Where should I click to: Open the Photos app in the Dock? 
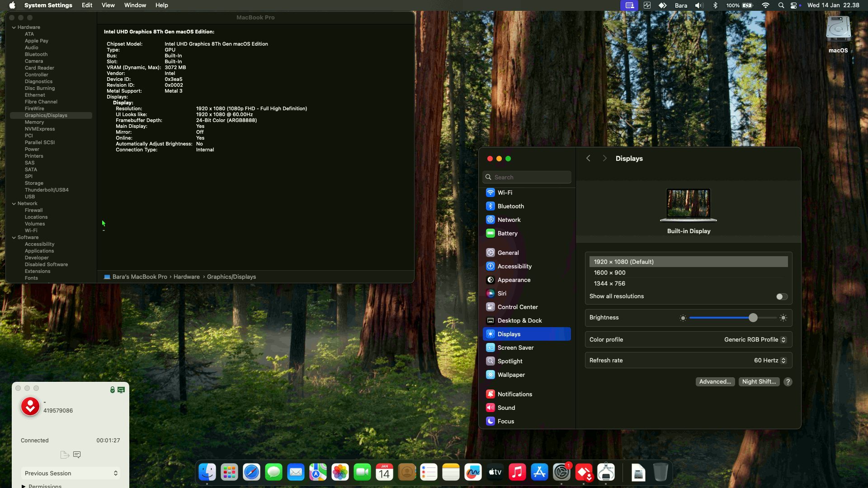[340, 473]
